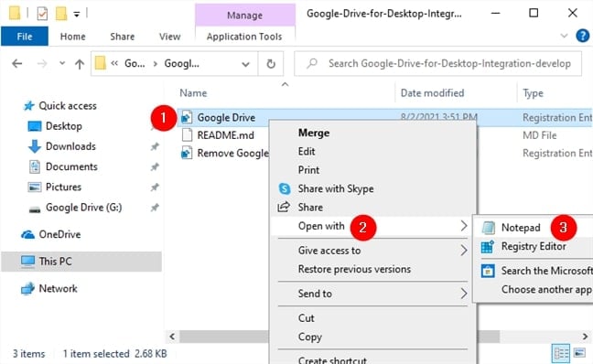Expand the ribbon using the chevron
The height and width of the screenshot is (364, 593).
[x=564, y=36]
